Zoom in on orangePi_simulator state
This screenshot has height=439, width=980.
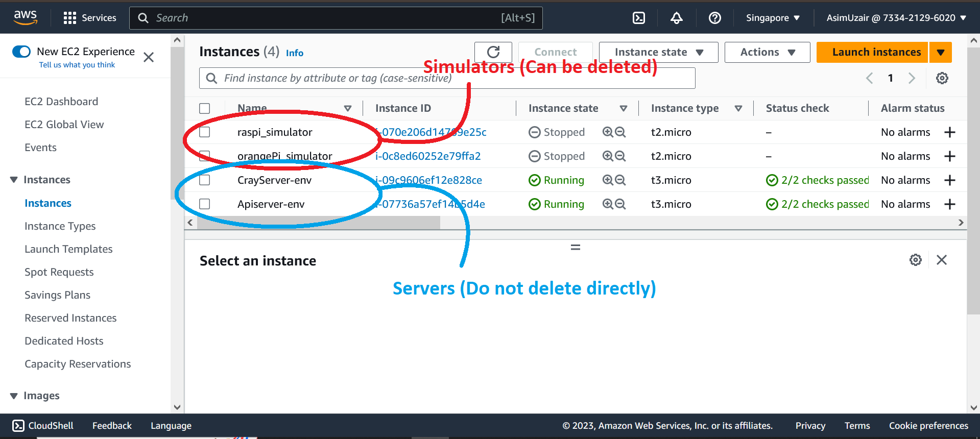(x=608, y=156)
